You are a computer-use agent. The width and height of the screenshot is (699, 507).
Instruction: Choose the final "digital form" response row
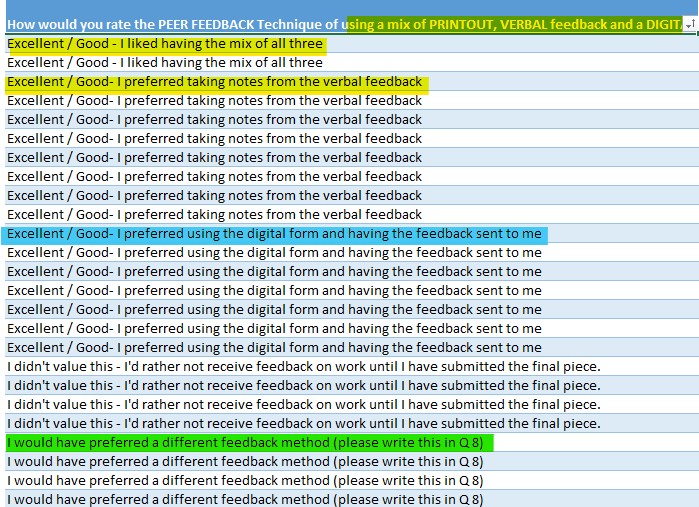click(x=274, y=347)
